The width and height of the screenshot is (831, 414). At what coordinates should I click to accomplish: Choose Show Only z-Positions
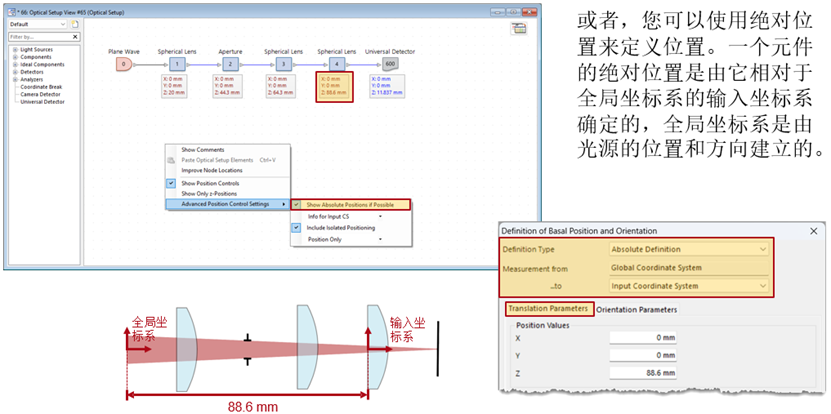tap(209, 193)
